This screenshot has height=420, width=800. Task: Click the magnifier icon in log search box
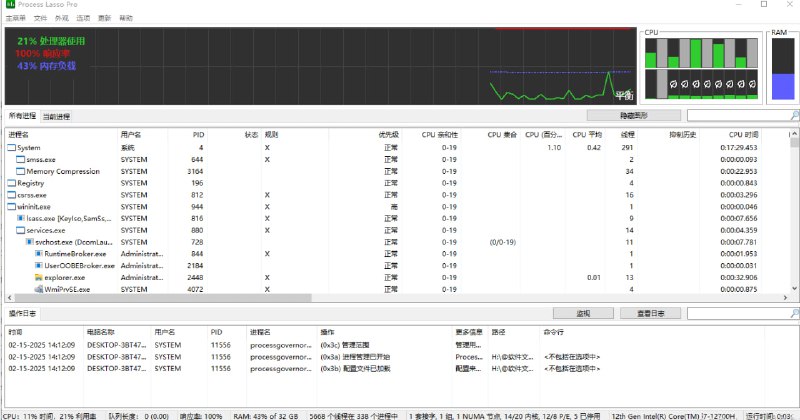794,313
